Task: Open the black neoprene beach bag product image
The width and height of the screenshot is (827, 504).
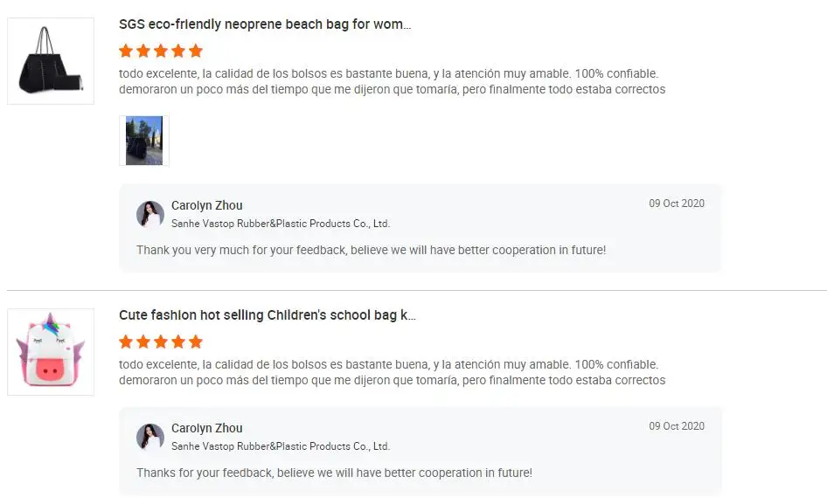Action: pos(51,60)
